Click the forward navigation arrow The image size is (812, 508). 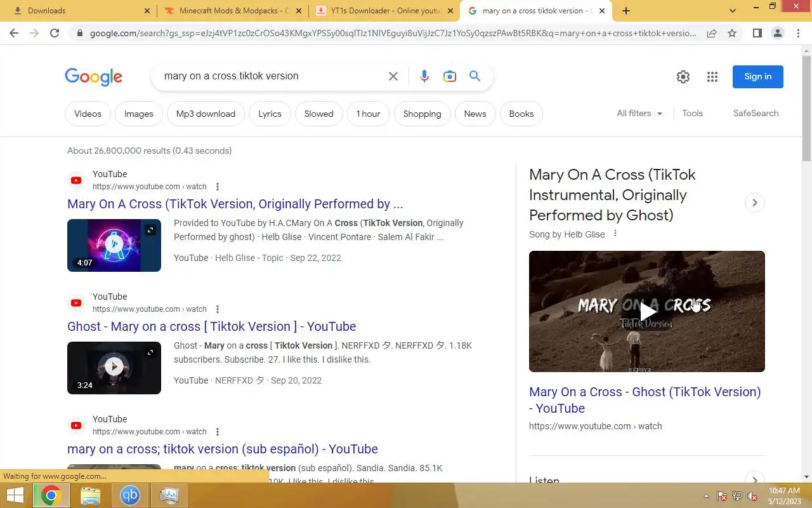(x=34, y=33)
